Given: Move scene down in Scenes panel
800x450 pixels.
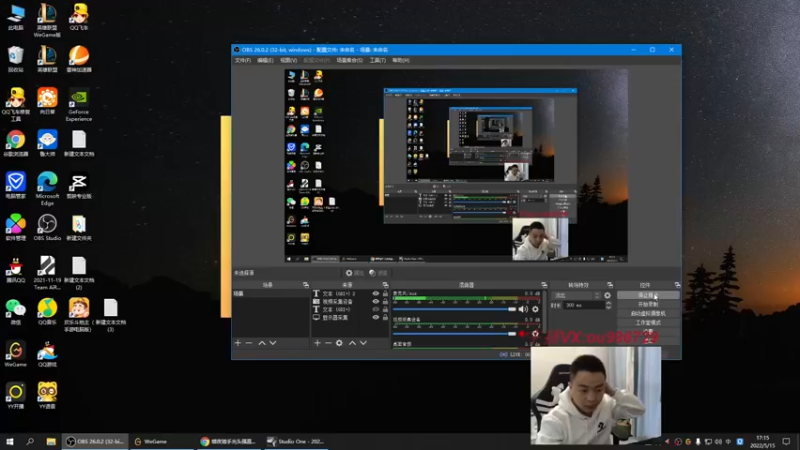Looking at the screenshot, I should pyautogui.click(x=273, y=343).
